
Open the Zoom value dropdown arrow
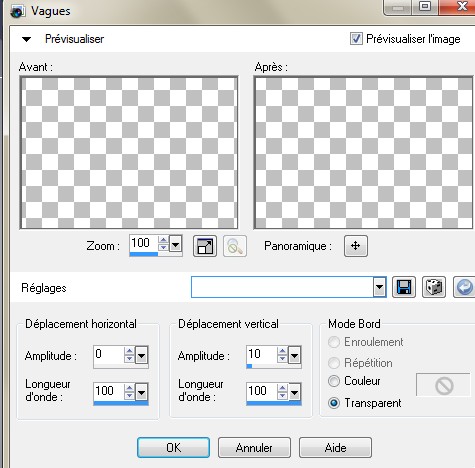(x=175, y=246)
